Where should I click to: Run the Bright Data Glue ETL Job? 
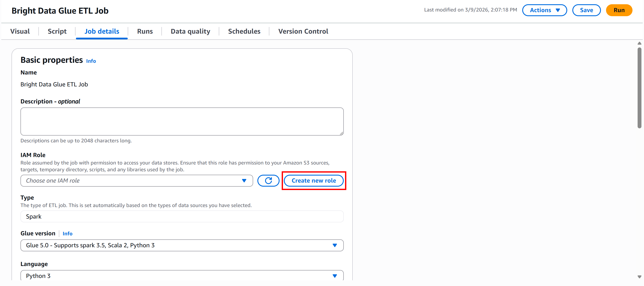(x=619, y=10)
